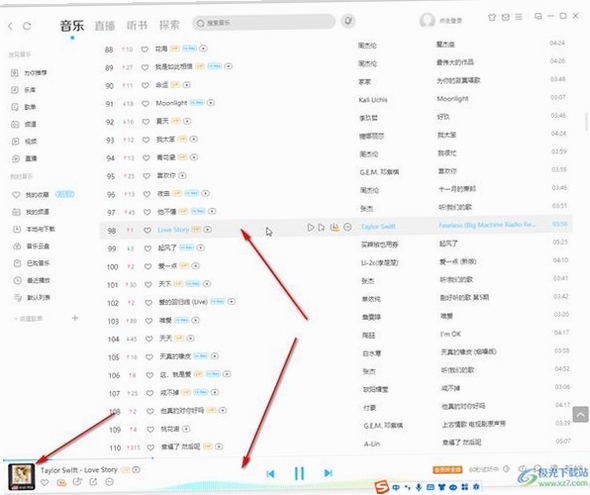Pause the current song

(299, 473)
